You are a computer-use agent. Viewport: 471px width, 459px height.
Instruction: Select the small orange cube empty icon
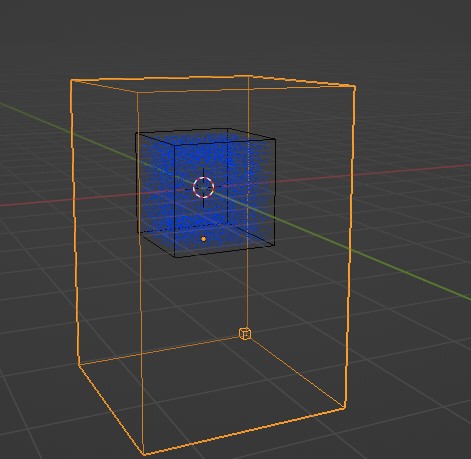[x=245, y=333]
